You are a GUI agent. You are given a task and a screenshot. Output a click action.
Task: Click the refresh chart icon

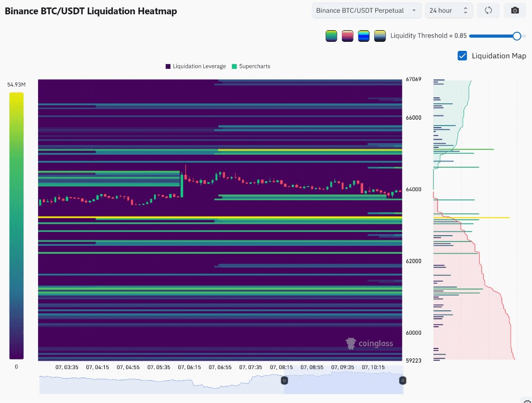pos(488,11)
